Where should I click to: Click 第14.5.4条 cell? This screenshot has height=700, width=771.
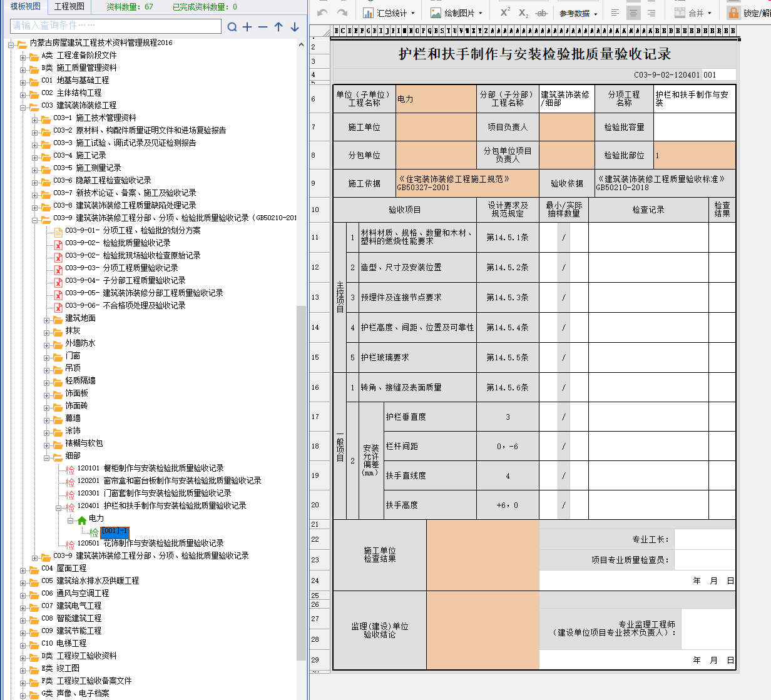tap(508, 327)
